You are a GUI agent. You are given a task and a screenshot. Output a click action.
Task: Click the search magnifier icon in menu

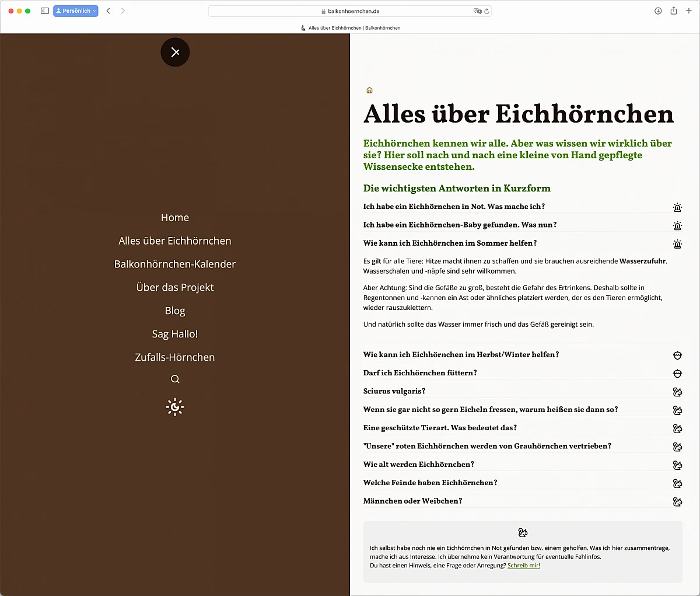[x=175, y=379]
